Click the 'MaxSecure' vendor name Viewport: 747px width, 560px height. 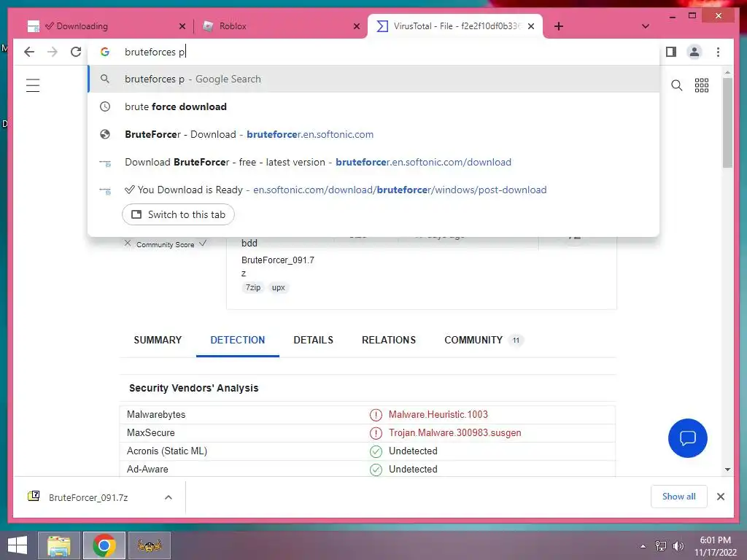tap(150, 432)
